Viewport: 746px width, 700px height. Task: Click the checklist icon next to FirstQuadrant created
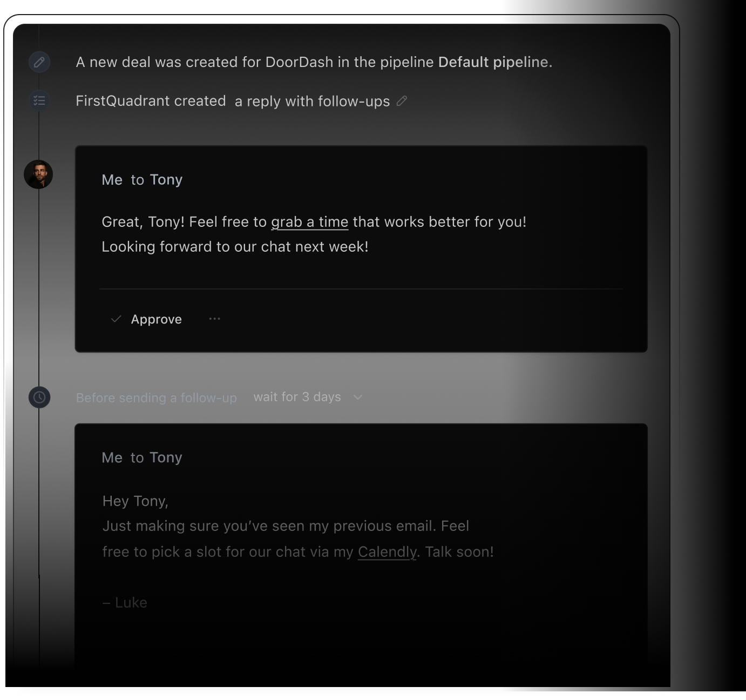39,100
